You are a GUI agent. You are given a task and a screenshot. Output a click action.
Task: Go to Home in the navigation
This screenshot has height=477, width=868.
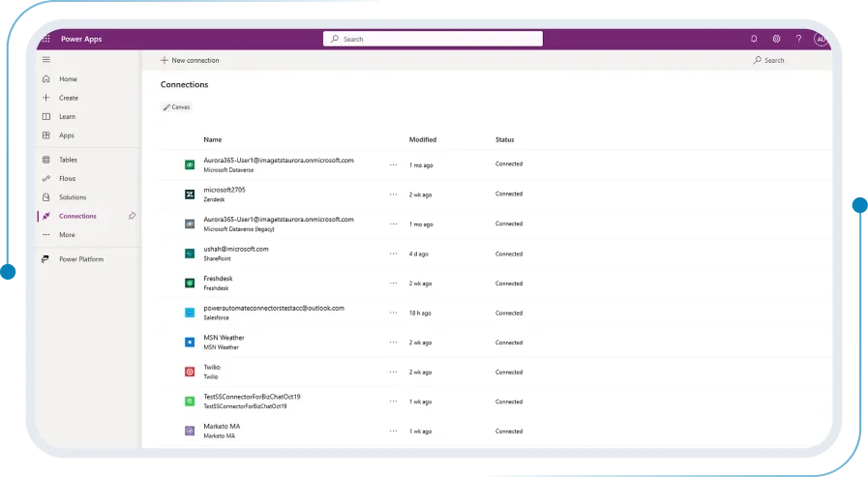coord(68,78)
